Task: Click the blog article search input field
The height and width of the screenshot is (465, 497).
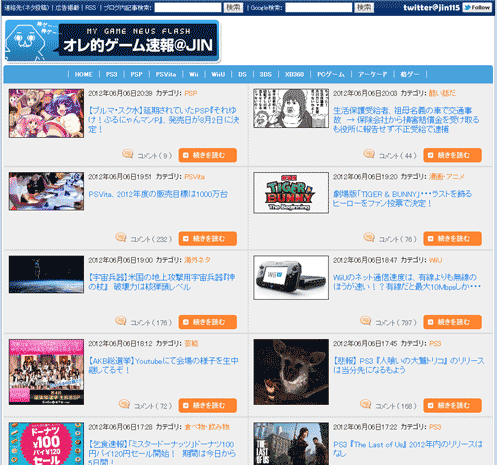Action: (x=188, y=7)
